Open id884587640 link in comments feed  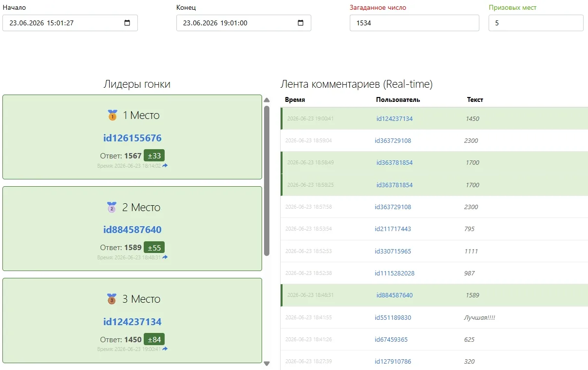click(395, 295)
